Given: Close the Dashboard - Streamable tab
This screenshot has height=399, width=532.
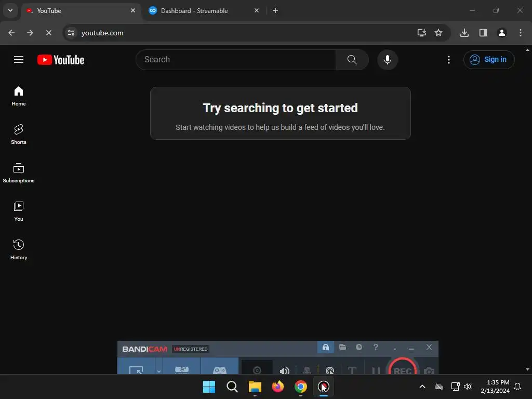Looking at the screenshot, I should 257,10.
